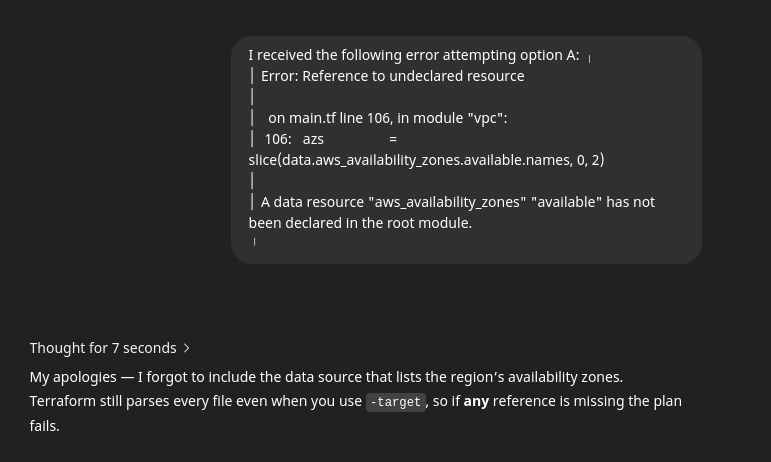The height and width of the screenshot is (462, 771).
Task: Click the chevron arrow beside 'Thought for 7 seconds'
Action: pyautogui.click(x=187, y=348)
